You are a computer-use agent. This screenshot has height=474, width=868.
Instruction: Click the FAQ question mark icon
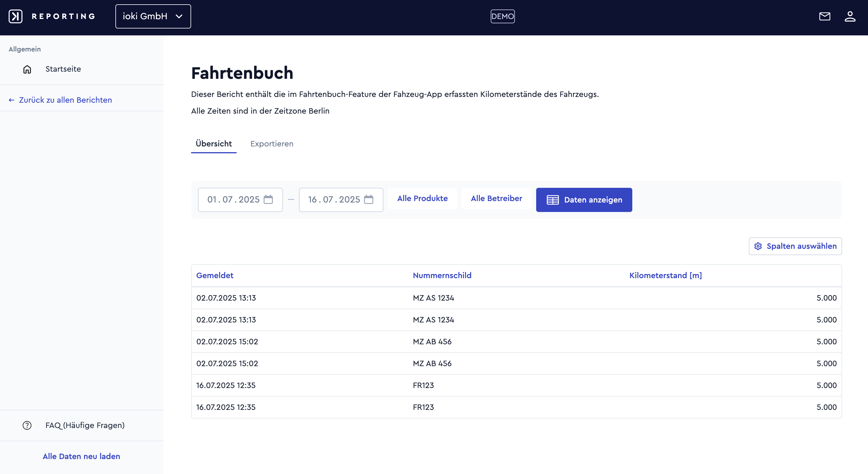tap(27, 425)
